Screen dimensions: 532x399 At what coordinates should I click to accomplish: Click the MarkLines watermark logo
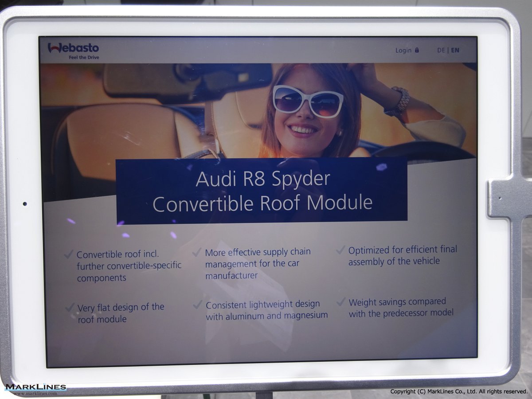35,389
